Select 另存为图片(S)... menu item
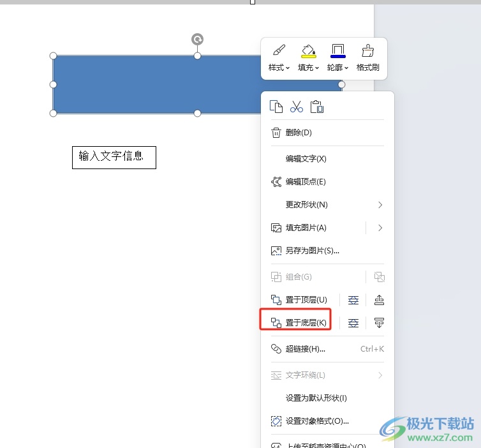 click(x=327, y=251)
